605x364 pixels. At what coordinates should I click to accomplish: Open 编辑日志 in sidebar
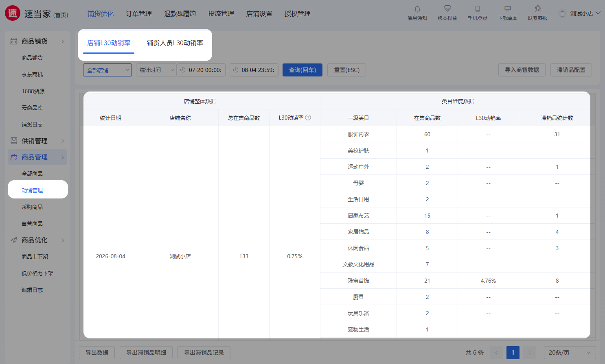(32, 290)
